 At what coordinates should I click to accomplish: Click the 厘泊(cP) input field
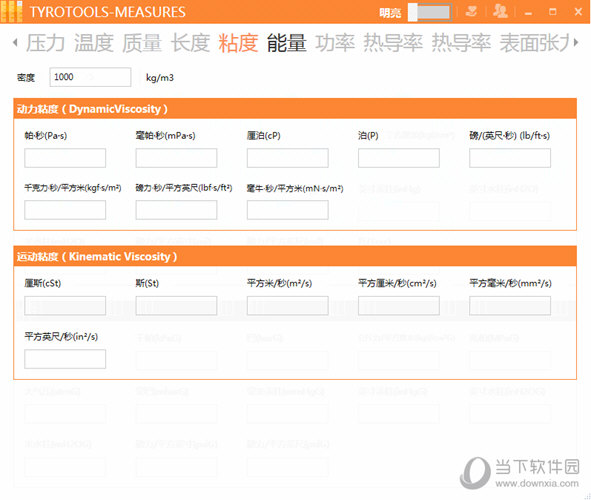point(288,158)
